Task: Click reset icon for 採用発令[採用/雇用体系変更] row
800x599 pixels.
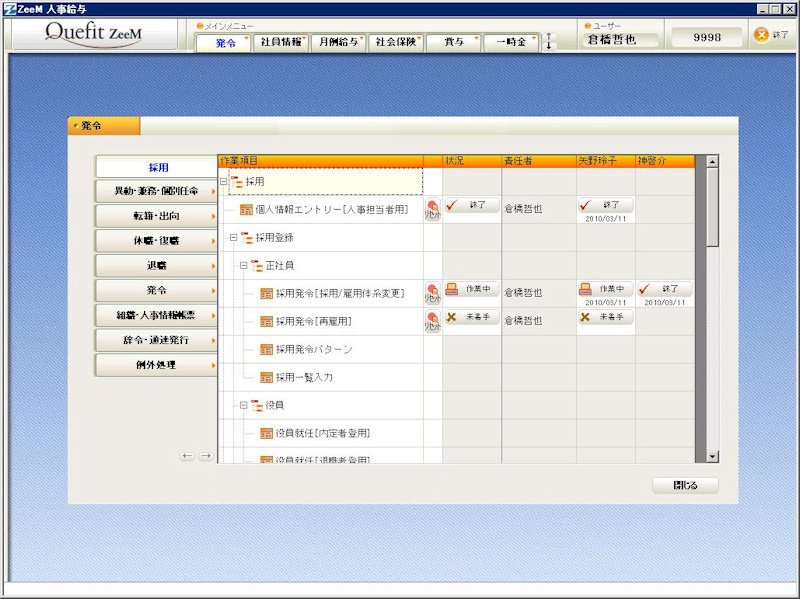Action: click(433, 294)
